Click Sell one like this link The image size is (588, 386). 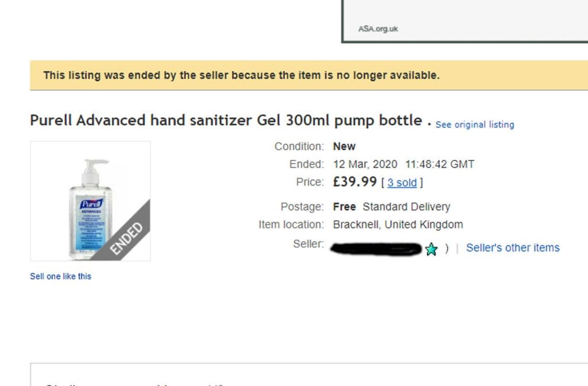[x=60, y=276]
